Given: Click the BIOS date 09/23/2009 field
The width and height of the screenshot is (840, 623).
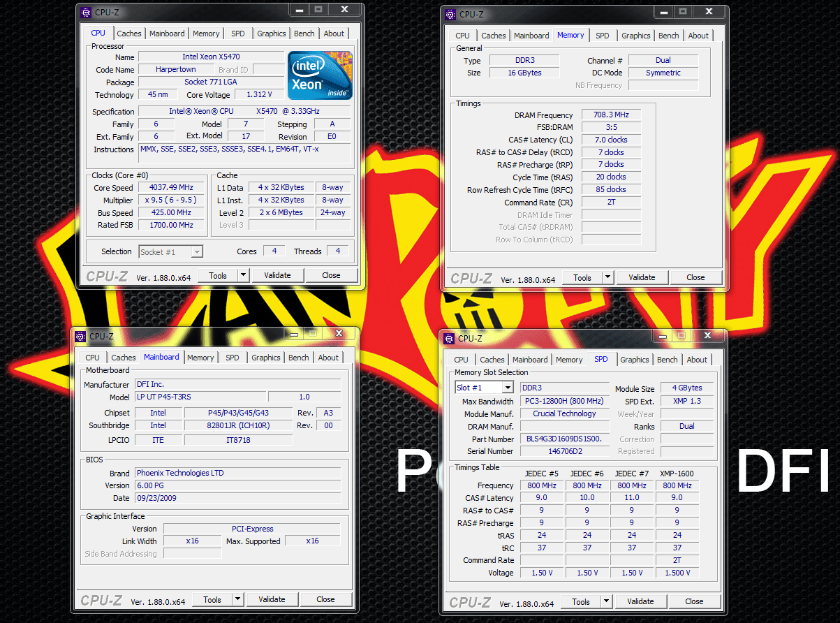Looking at the screenshot, I should (x=238, y=498).
